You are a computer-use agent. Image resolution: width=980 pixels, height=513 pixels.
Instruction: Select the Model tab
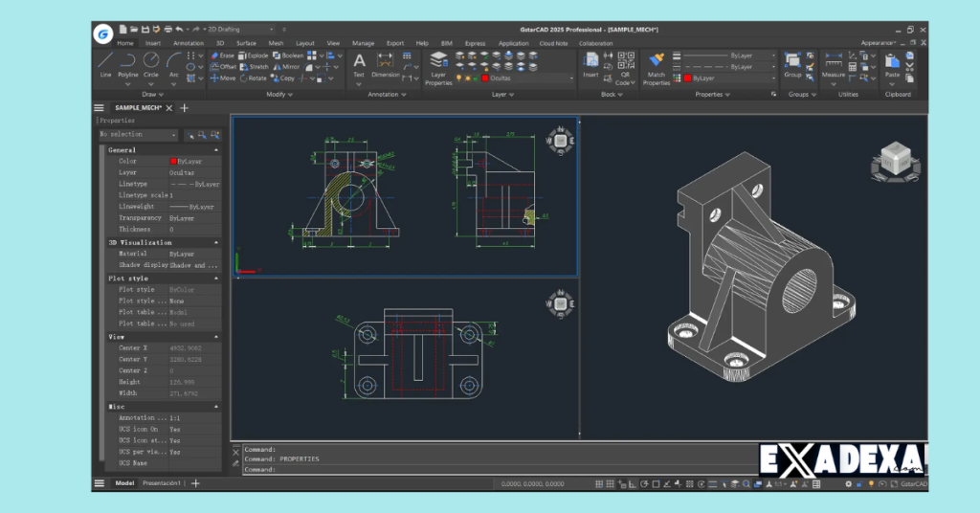(x=124, y=483)
